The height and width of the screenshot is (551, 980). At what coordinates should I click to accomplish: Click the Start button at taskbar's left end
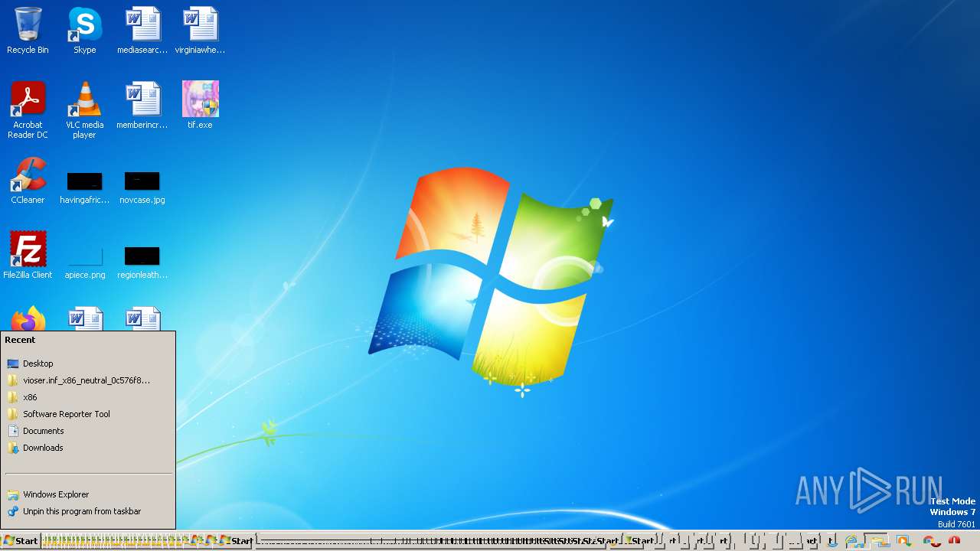click(x=21, y=541)
